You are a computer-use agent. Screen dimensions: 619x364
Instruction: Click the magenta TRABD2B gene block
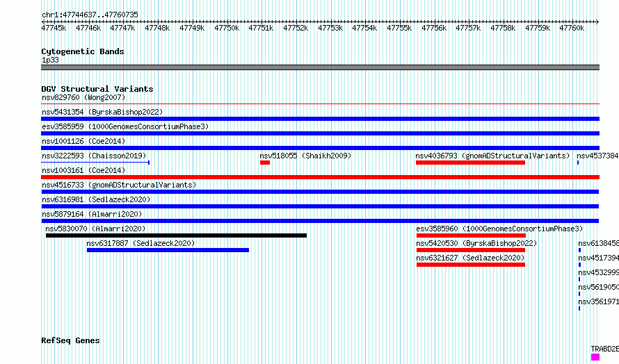pos(595,357)
